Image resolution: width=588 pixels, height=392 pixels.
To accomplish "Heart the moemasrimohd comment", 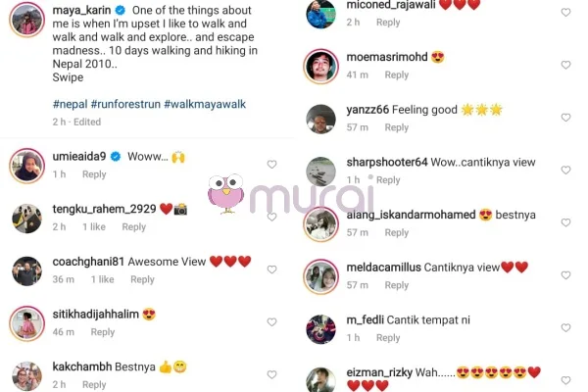I will pos(565,65).
